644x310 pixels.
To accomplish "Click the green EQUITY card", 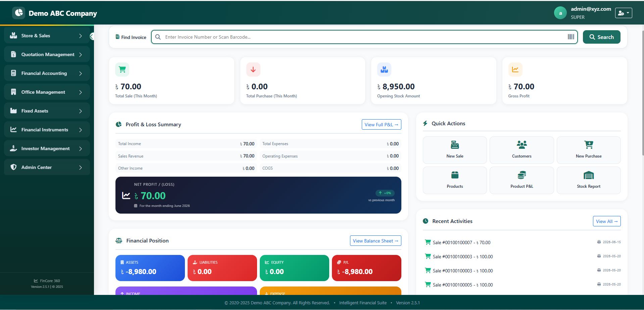I will (x=294, y=268).
